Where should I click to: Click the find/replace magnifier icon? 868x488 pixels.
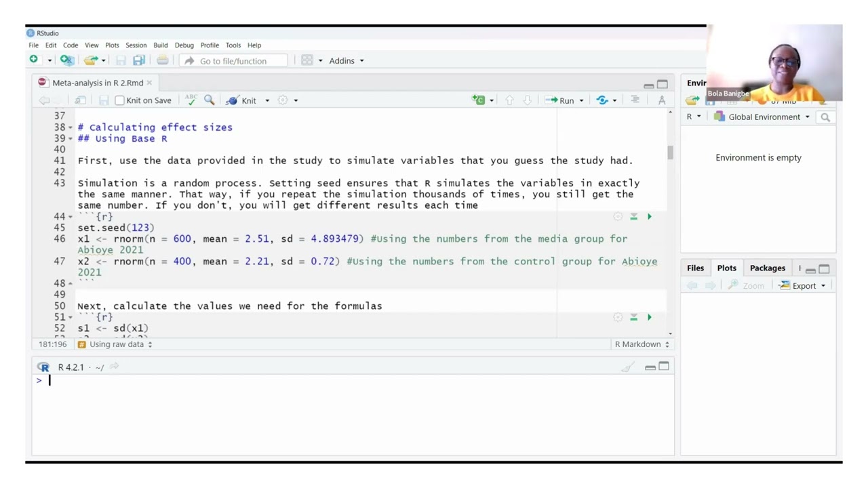[x=210, y=100]
